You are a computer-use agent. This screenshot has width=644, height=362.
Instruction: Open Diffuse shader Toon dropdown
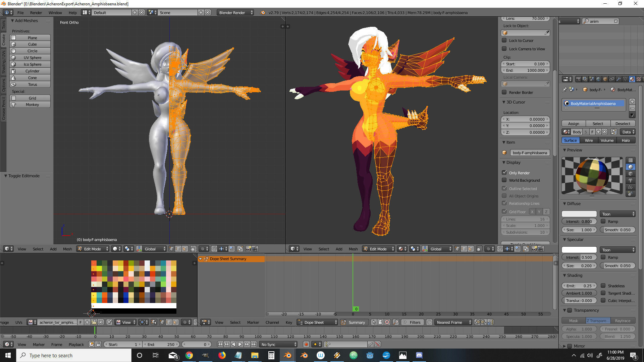pyautogui.click(x=618, y=214)
